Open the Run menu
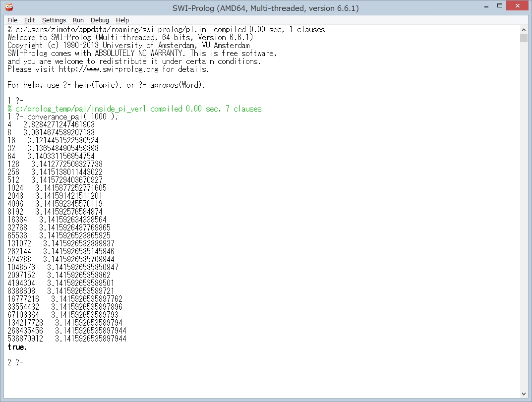The width and height of the screenshot is (532, 402). [x=78, y=20]
